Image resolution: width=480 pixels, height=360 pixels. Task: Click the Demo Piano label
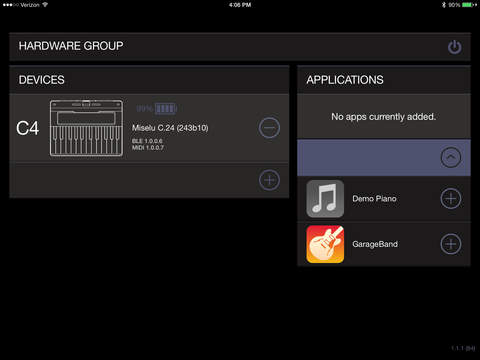click(374, 199)
